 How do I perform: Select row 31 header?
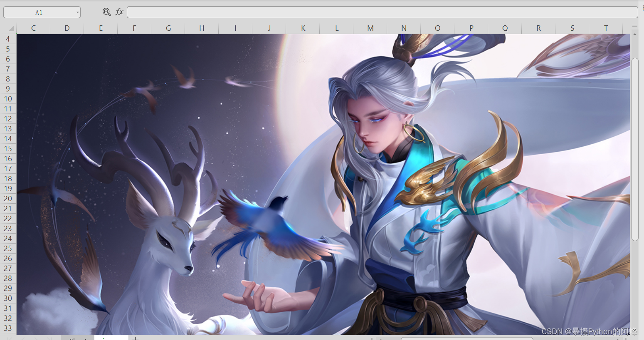(x=8, y=308)
